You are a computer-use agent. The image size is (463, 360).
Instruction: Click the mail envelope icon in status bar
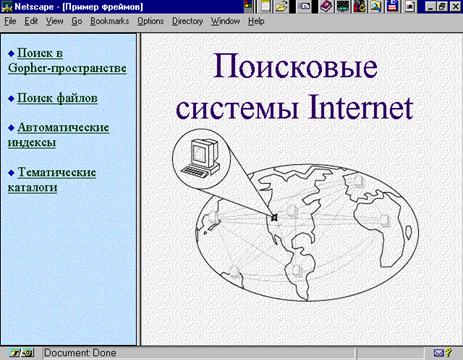(x=438, y=353)
